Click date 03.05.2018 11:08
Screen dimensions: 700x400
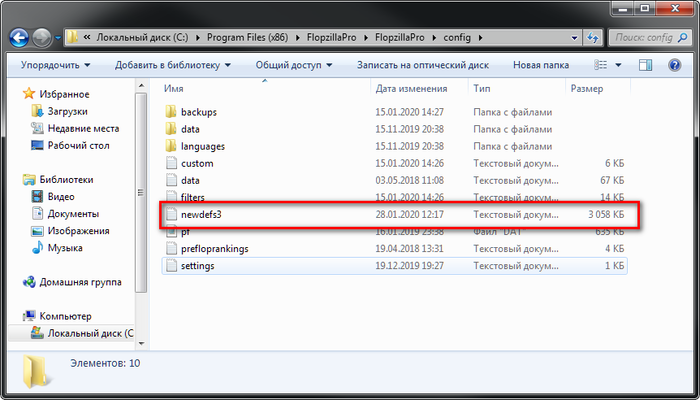(409, 180)
